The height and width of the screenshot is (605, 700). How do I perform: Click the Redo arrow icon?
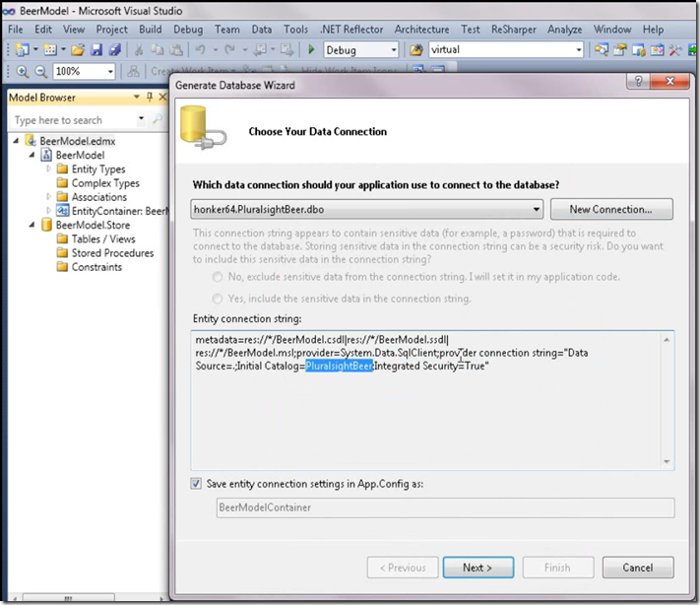point(229,49)
